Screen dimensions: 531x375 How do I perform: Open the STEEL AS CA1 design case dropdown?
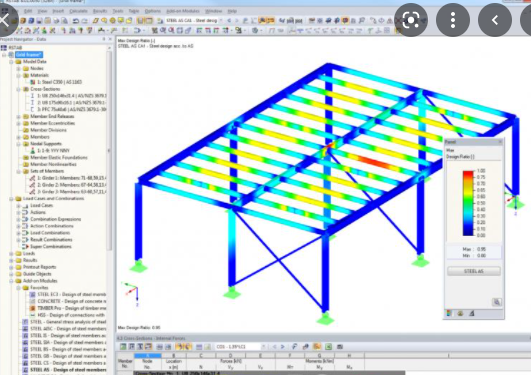click(194, 21)
